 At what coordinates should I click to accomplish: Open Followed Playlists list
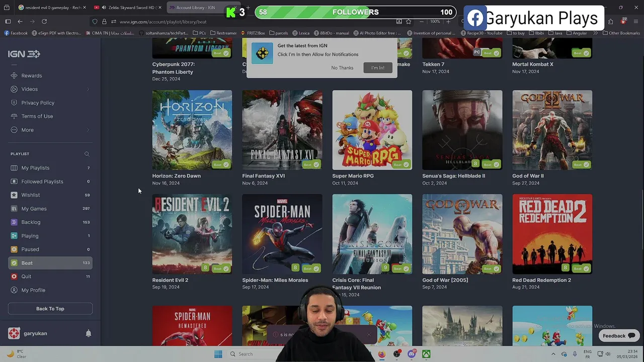click(x=50, y=182)
